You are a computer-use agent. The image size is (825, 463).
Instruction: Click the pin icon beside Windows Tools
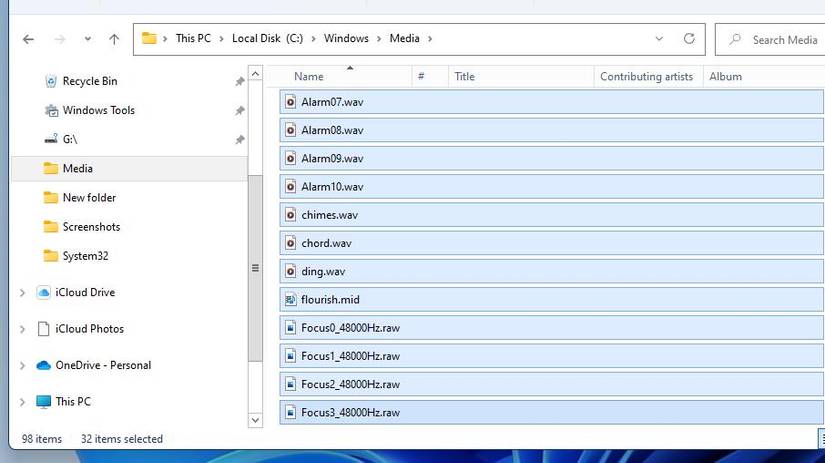(x=240, y=110)
